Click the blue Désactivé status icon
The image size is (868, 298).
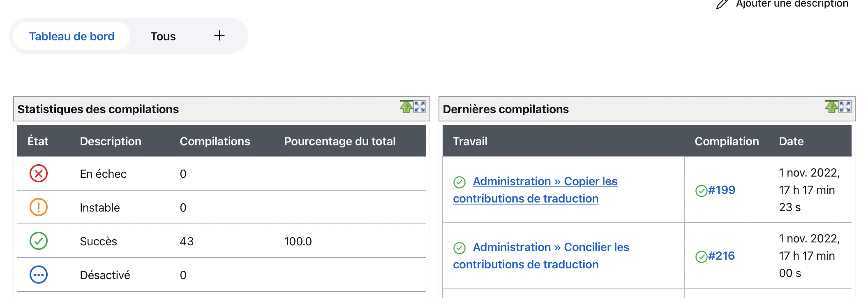point(39,275)
